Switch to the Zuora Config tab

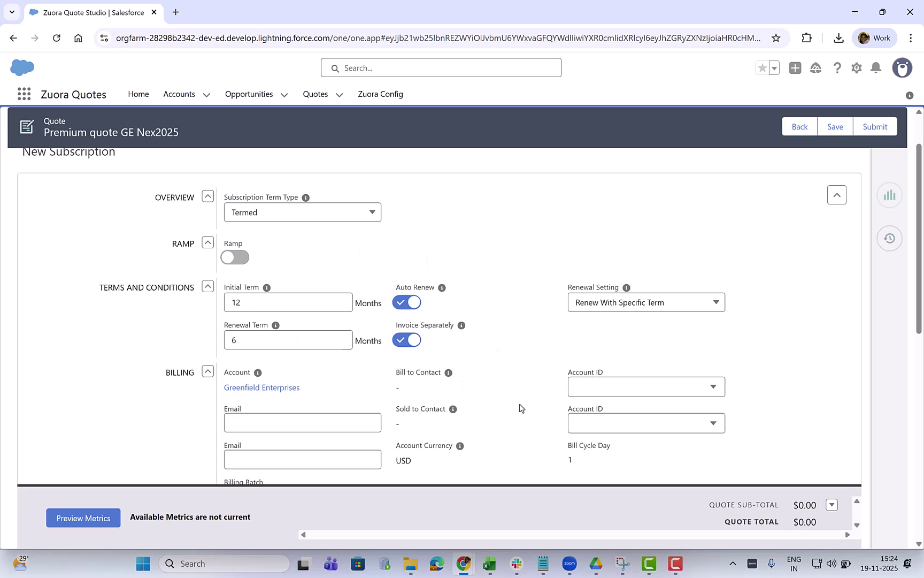click(380, 94)
